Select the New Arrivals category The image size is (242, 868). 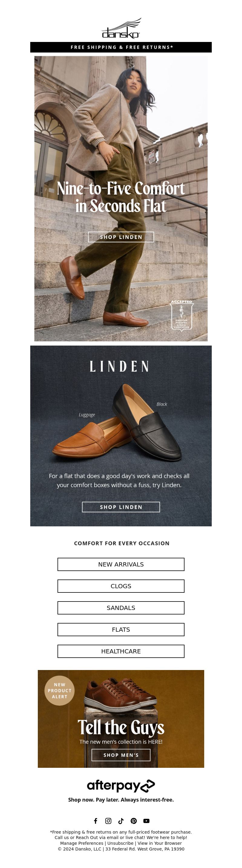tap(121, 564)
